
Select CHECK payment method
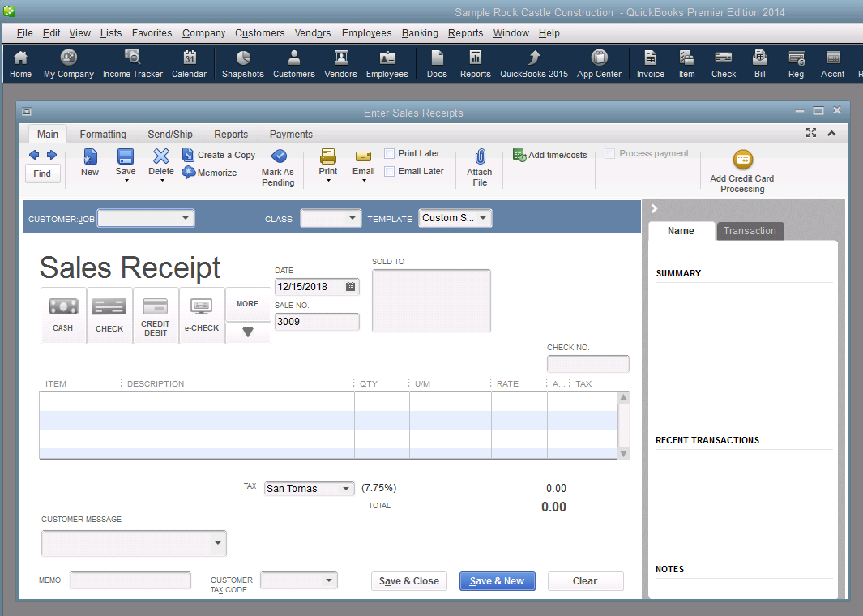point(109,315)
